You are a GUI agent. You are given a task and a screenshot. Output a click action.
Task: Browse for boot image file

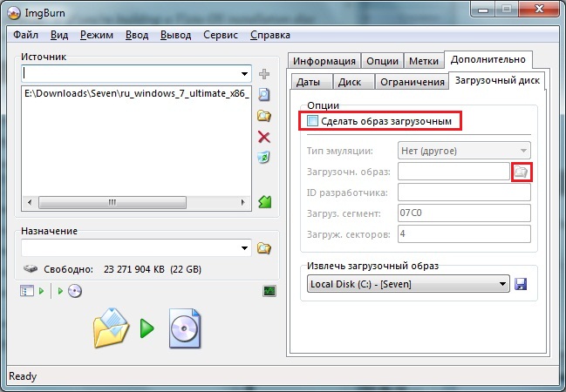521,172
